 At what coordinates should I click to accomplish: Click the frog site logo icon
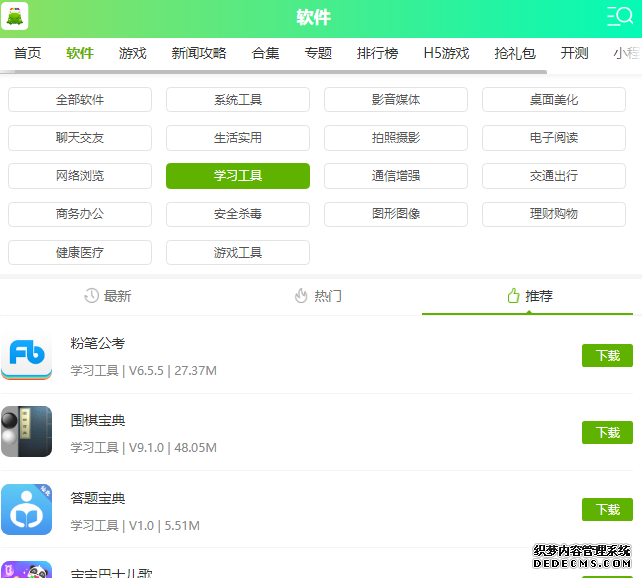15,16
